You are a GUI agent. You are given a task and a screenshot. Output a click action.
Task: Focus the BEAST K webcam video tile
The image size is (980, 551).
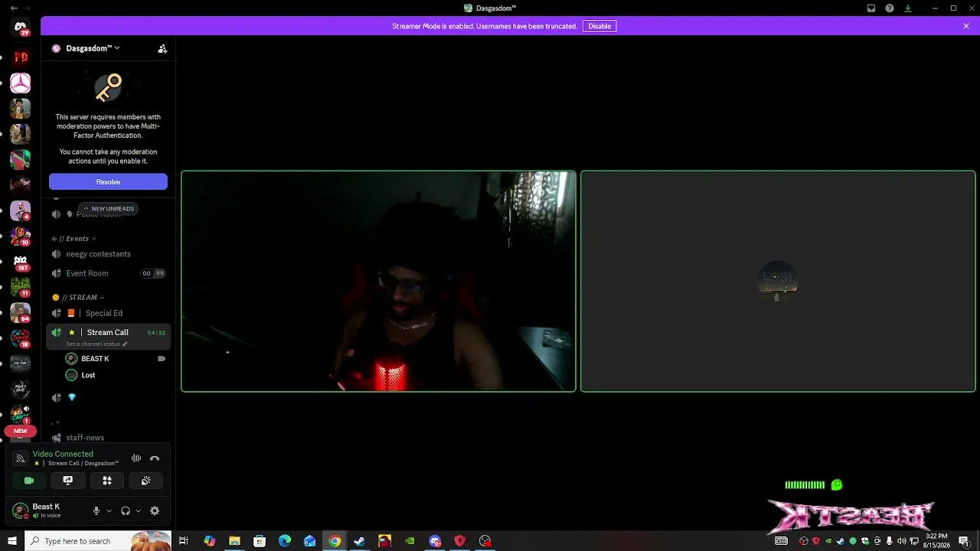[x=378, y=282]
